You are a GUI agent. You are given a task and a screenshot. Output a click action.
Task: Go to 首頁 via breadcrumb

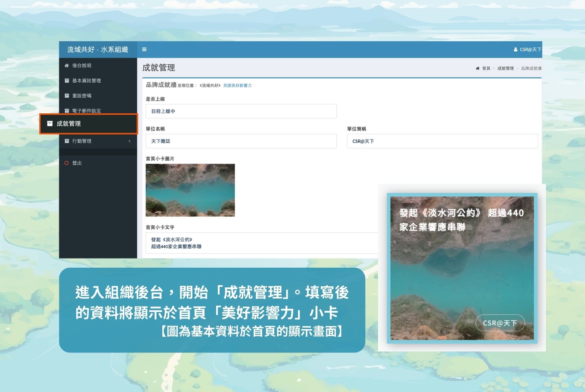coord(486,68)
